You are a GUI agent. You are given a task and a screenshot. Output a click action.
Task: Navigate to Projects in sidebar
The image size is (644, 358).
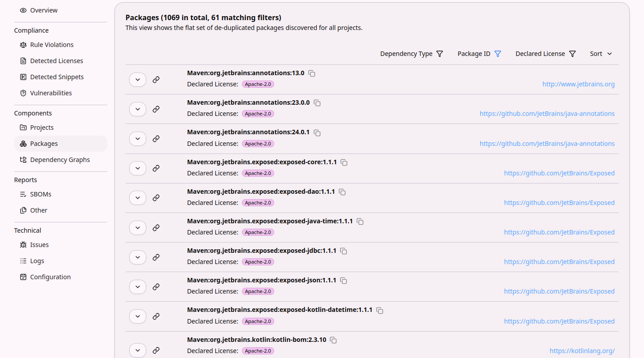(x=61, y=128)
